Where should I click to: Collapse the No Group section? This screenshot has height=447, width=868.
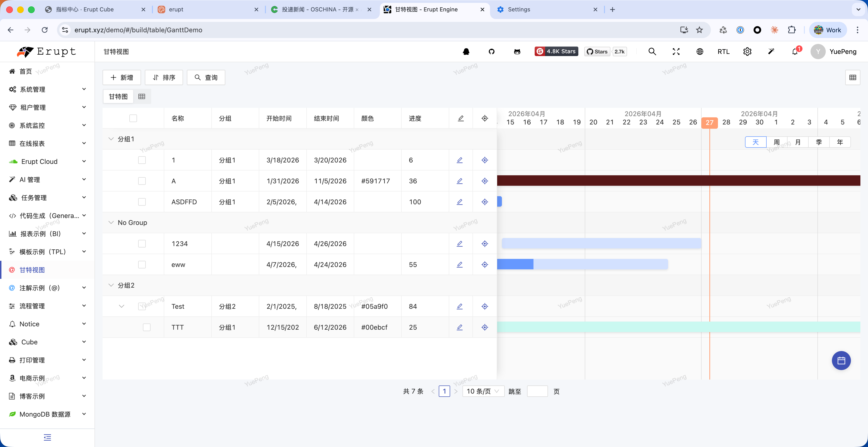click(111, 223)
